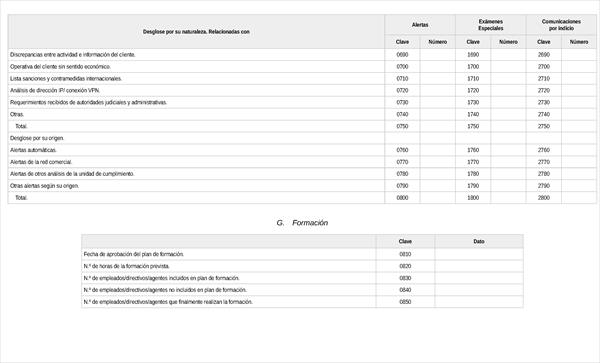Click the Dato column header in Formación table
Screen dimensions: 600x363
[x=479, y=241]
